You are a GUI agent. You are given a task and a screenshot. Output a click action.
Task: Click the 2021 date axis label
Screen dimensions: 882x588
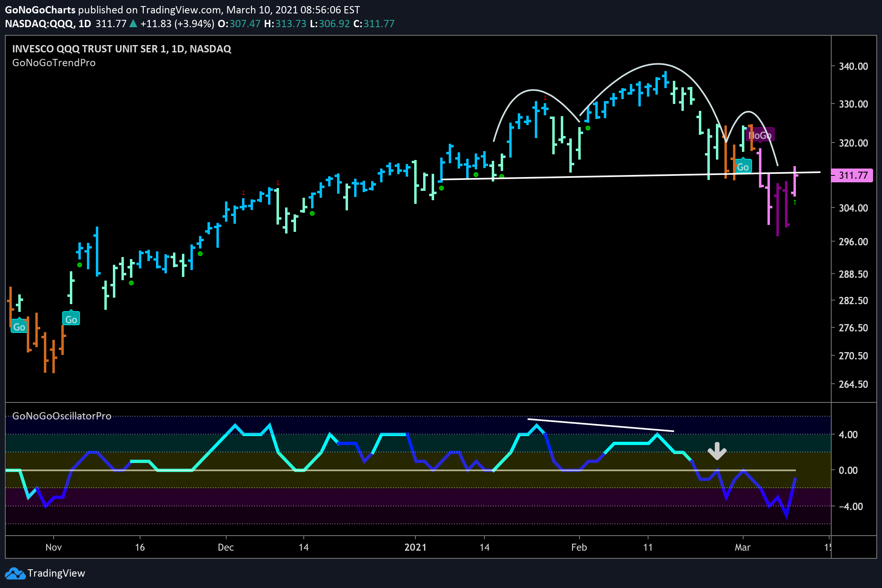(x=415, y=547)
